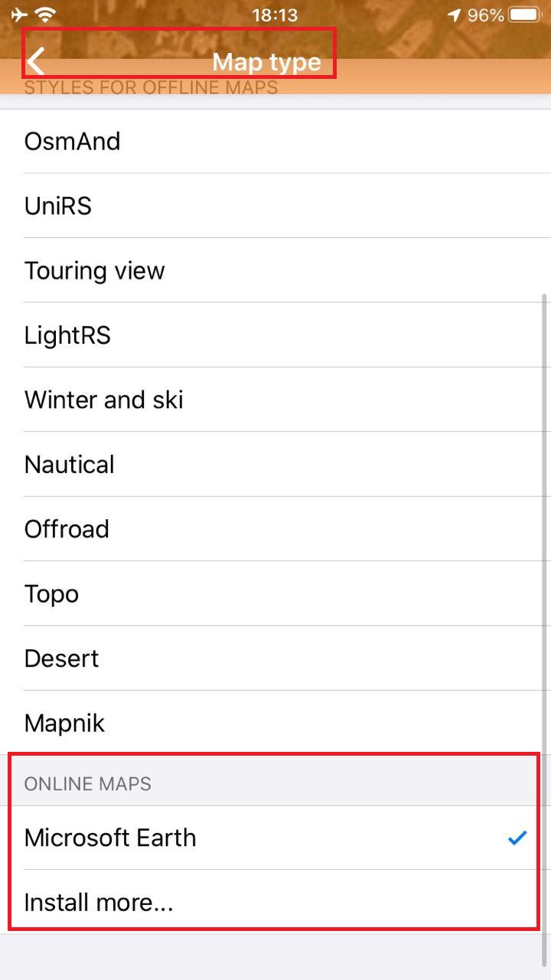Tap the back arrow icon
Image resolution: width=551 pixels, height=980 pixels.
(x=36, y=60)
